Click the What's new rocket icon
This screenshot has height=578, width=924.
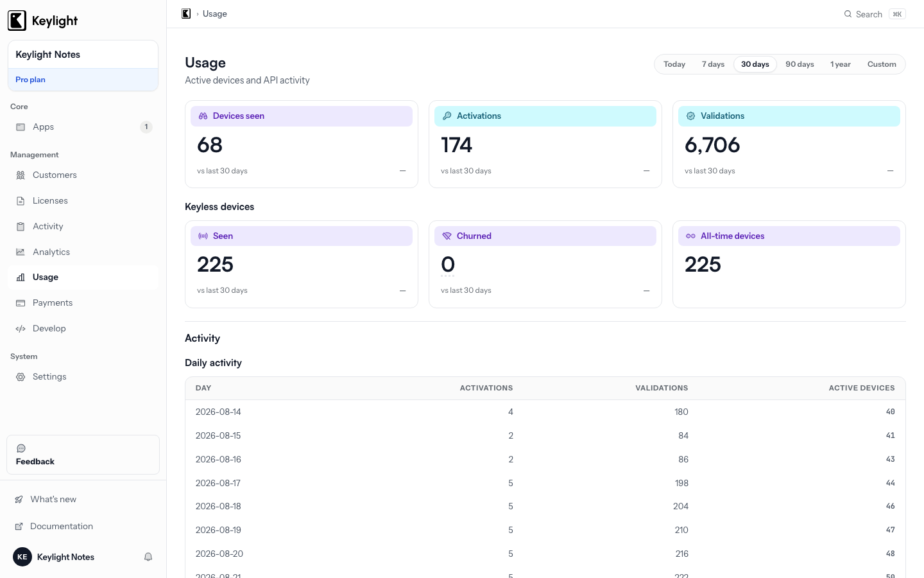click(x=19, y=500)
